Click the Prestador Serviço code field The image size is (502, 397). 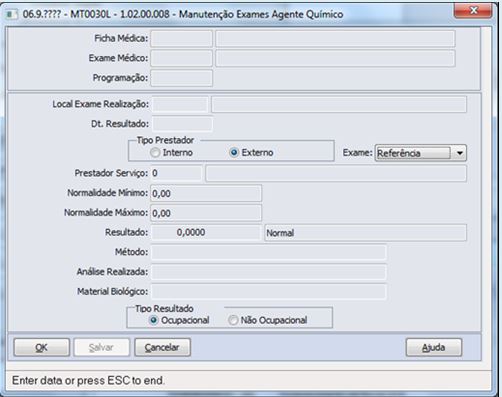tap(176, 173)
